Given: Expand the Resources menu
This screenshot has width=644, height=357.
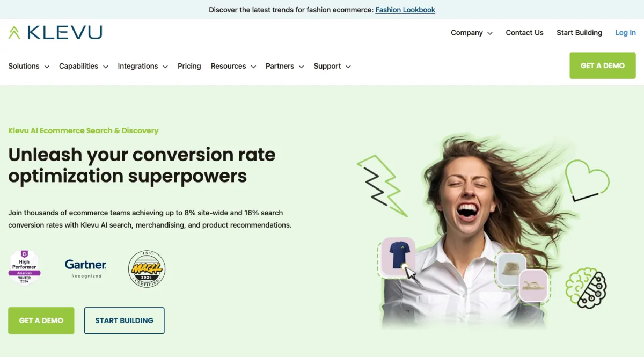Looking at the screenshot, I should [233, 66].
